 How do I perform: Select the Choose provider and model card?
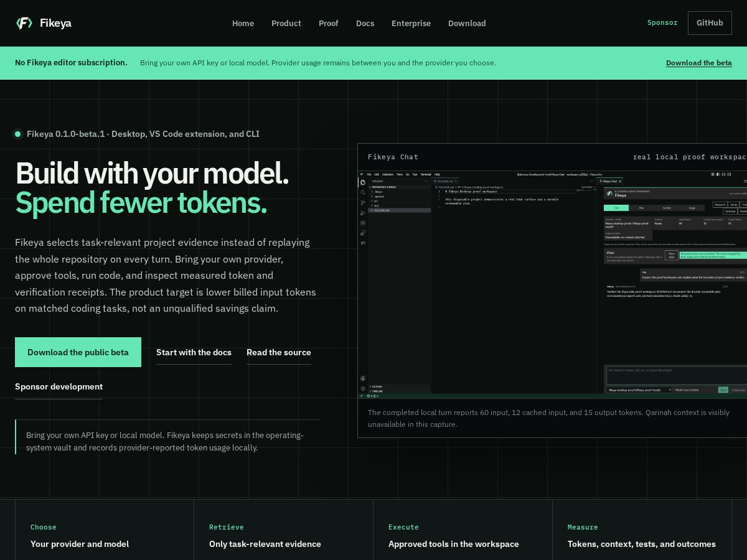click(x=105, y=530)
